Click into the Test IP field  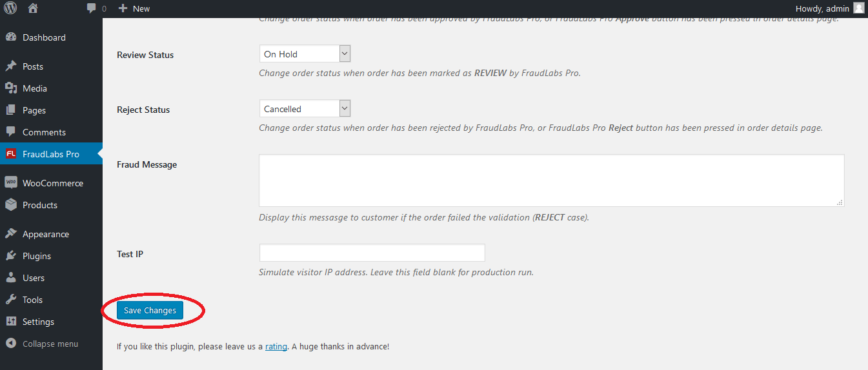(x=372, y=253)
